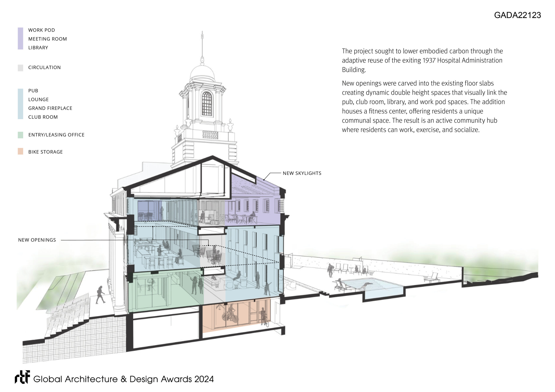Click the purple Work Pod legend swatch
This screenshot has height=392, width=555.
pyautogui.click(x=20, y=38)
